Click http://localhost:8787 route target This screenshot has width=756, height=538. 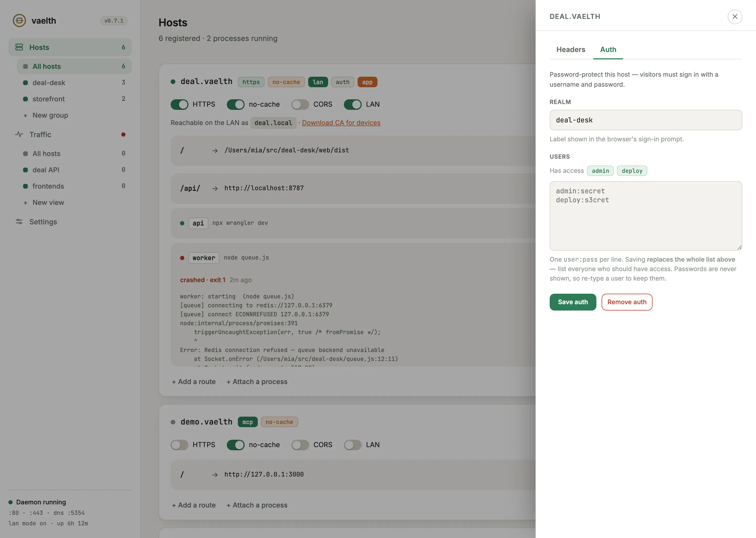pos(264,188)
